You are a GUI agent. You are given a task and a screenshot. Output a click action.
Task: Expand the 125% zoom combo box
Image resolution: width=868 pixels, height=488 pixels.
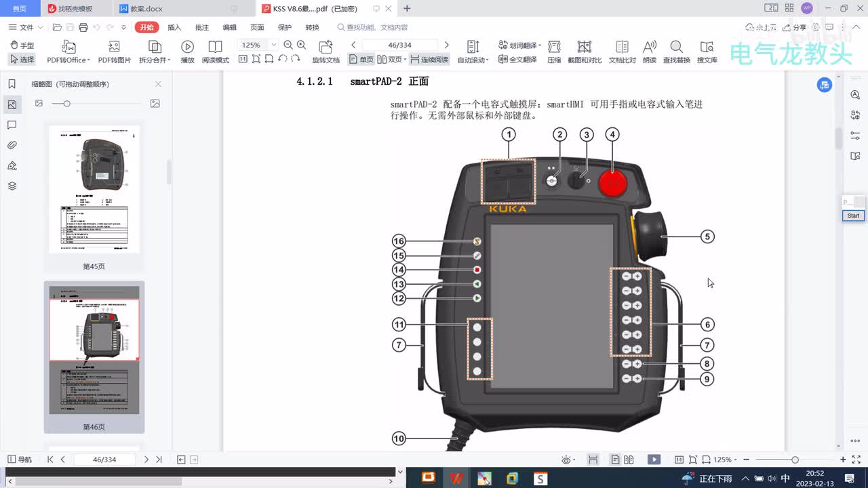(x=274, y=45)
